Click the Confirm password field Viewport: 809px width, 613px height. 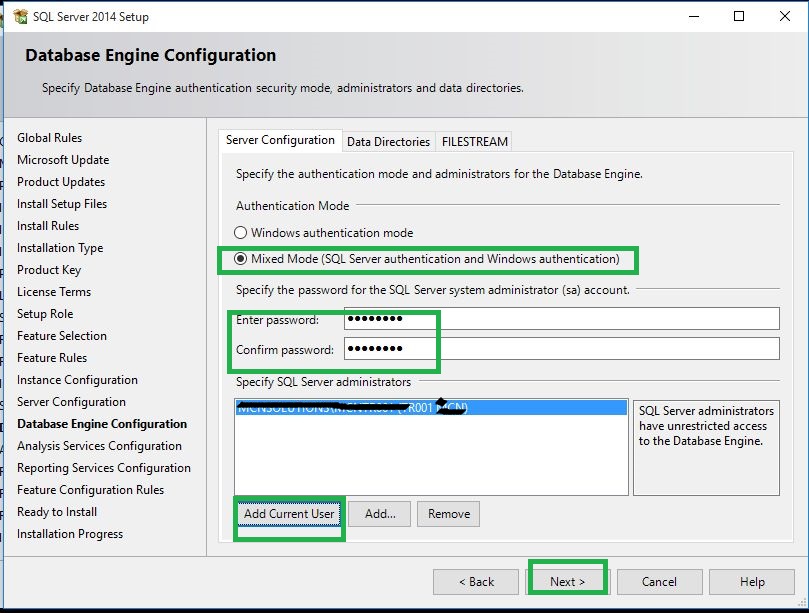tap(561, 349)
